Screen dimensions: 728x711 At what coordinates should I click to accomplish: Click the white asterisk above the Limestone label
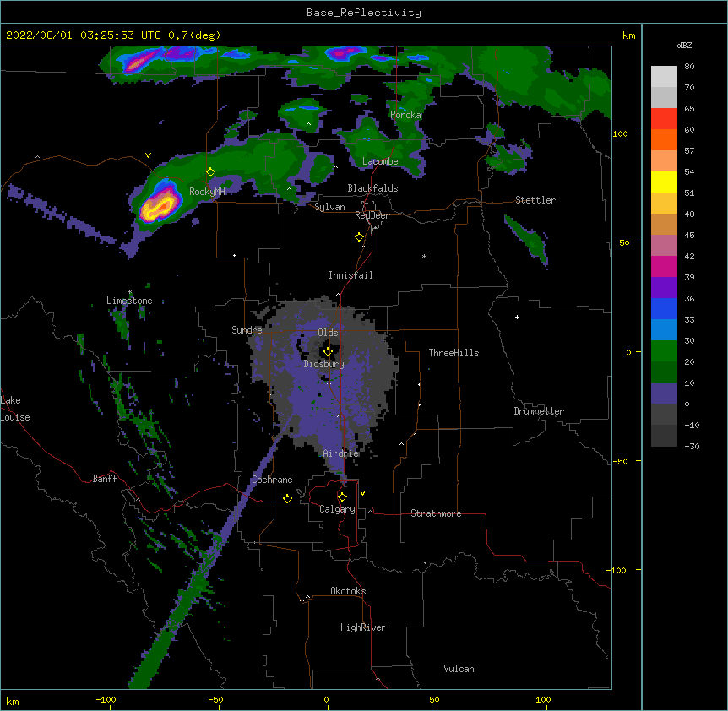point(130,292)
